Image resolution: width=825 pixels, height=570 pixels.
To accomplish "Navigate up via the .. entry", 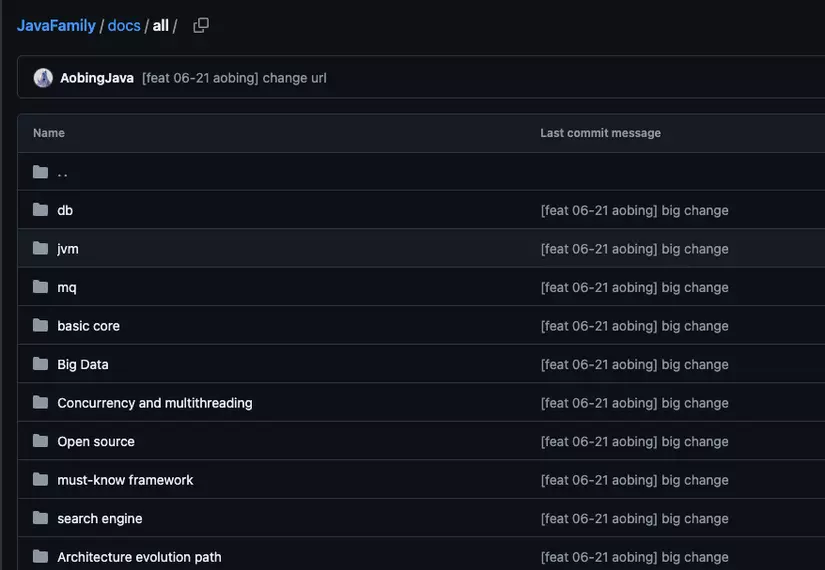I will pyautogui.click(x=63, y=172).
